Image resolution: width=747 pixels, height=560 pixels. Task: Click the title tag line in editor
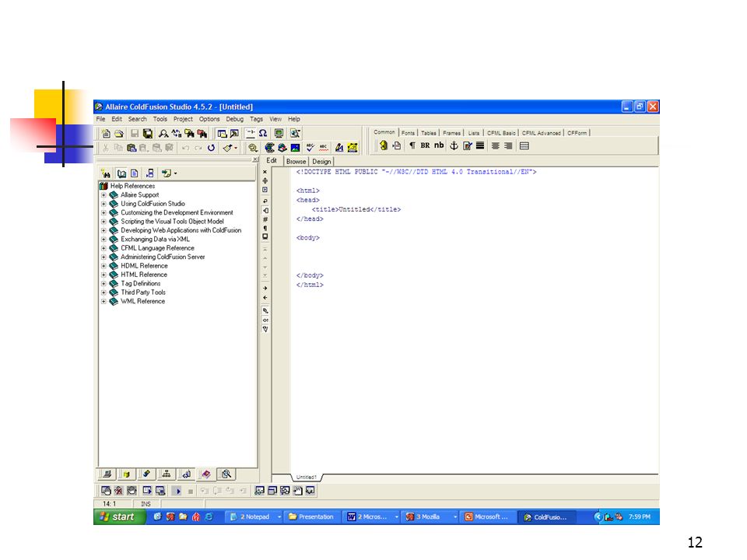pyautogui.click(x=356, y=209)
